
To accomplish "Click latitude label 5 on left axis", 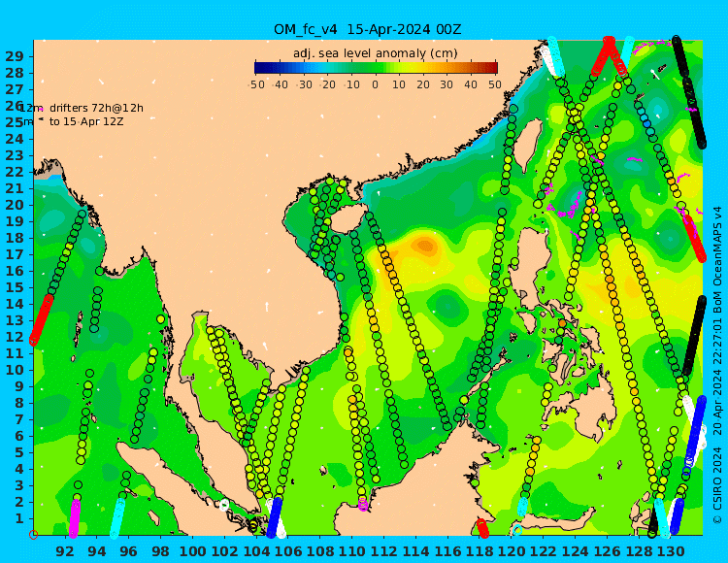I will click(x=19, y=452).
